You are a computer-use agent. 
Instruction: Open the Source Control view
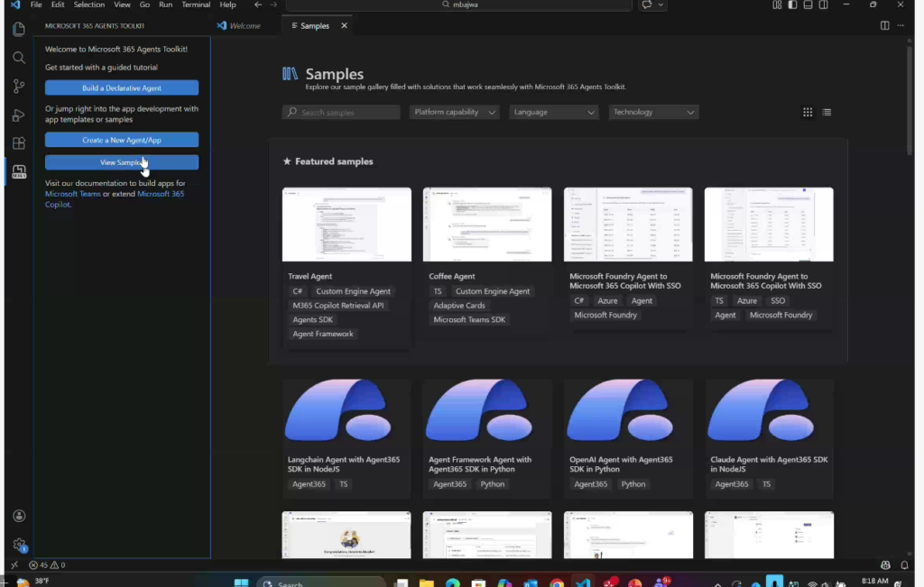coord(19,87)
